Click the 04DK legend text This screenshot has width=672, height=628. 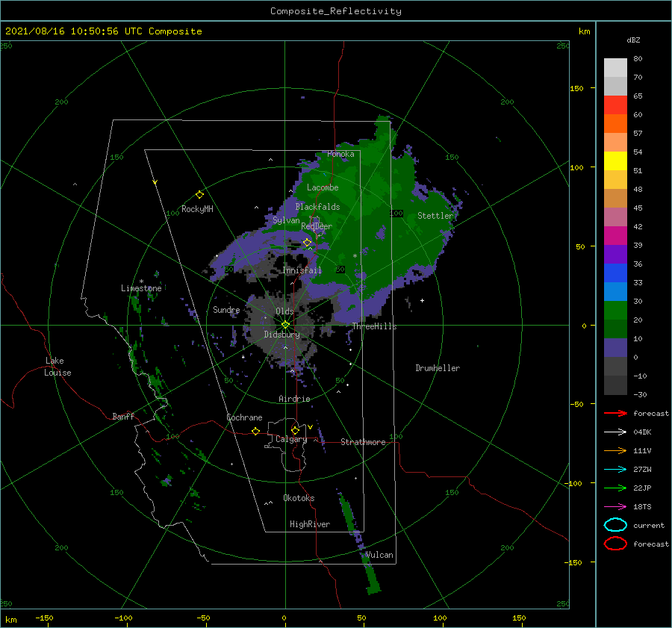click(642, 432)
